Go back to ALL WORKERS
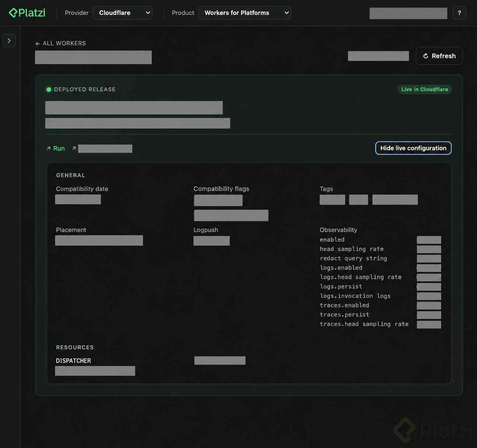 point(60,43)
